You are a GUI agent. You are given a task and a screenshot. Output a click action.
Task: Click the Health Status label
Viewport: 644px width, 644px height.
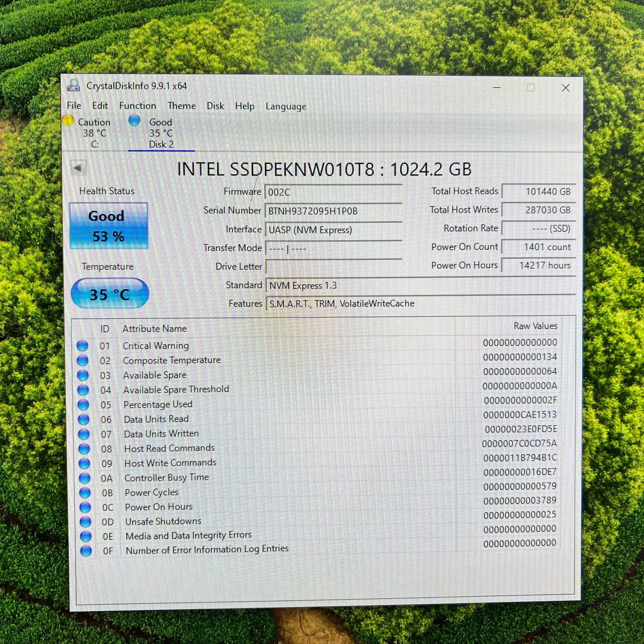click(x=107, y=191)
